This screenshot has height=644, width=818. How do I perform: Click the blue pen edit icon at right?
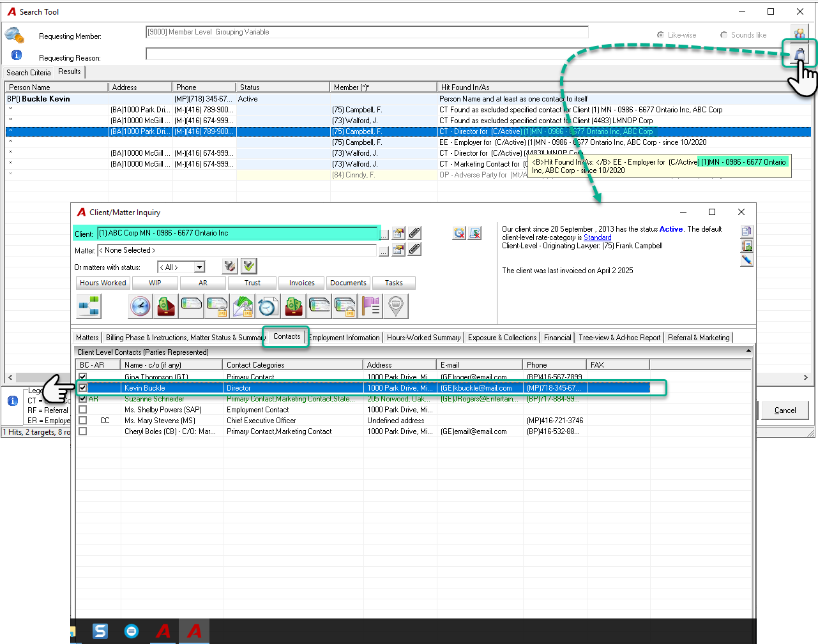(x=746, y=260)
